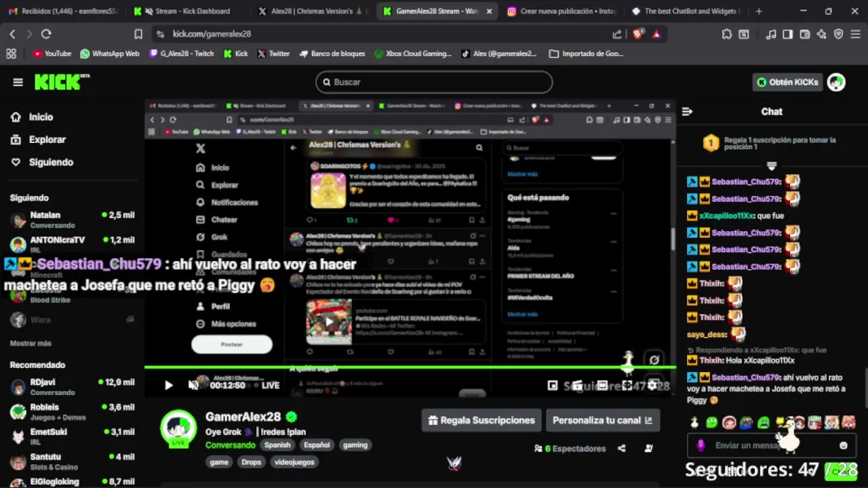
Task: Click the KICK logo
Action: (62, 81)
